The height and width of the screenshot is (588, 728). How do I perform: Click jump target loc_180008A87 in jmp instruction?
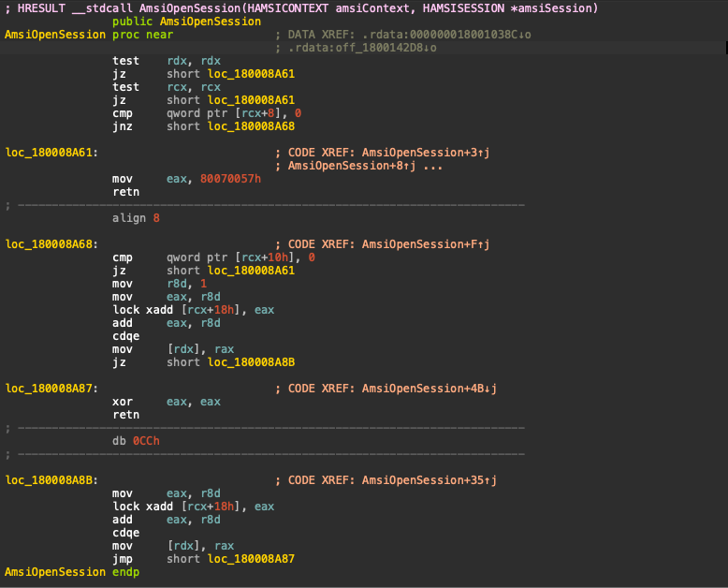pyautogui.click(x=251, y=559)
